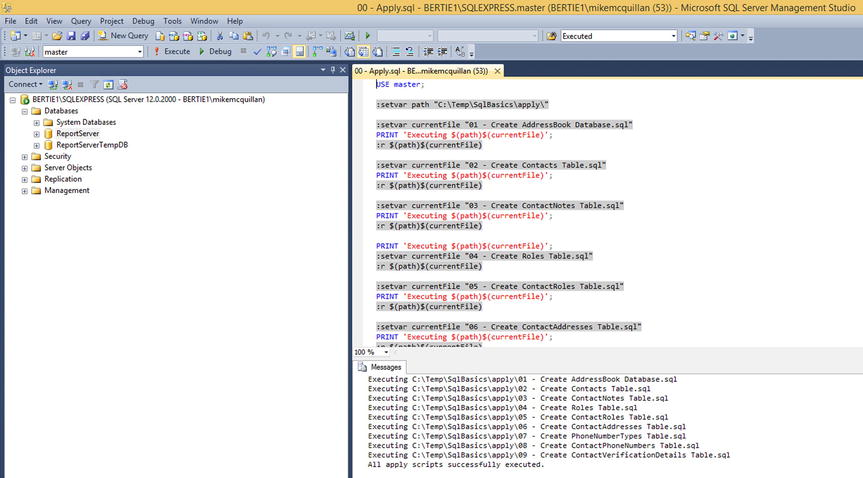Expand the Security folder node
Viewport: 863px width, 478px height.
coord(24,156)
